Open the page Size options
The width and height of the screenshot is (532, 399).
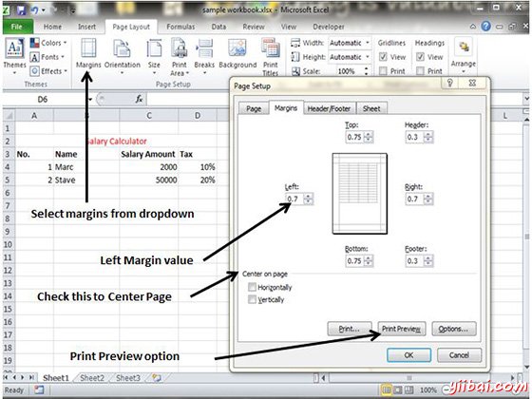pos(154,56)
